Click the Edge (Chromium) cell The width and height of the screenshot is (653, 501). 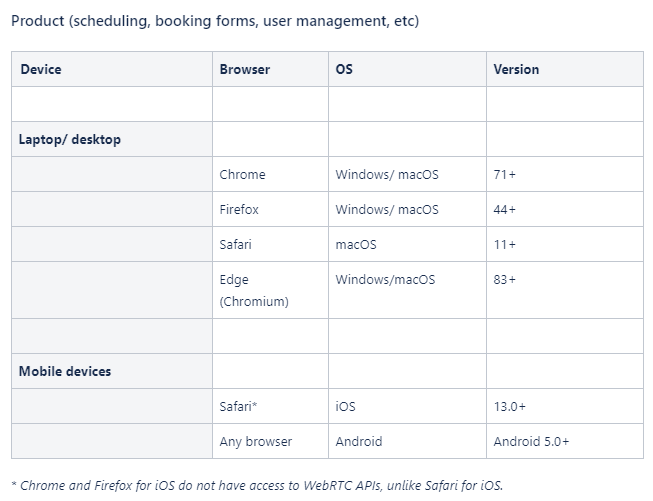pos(254,291)
